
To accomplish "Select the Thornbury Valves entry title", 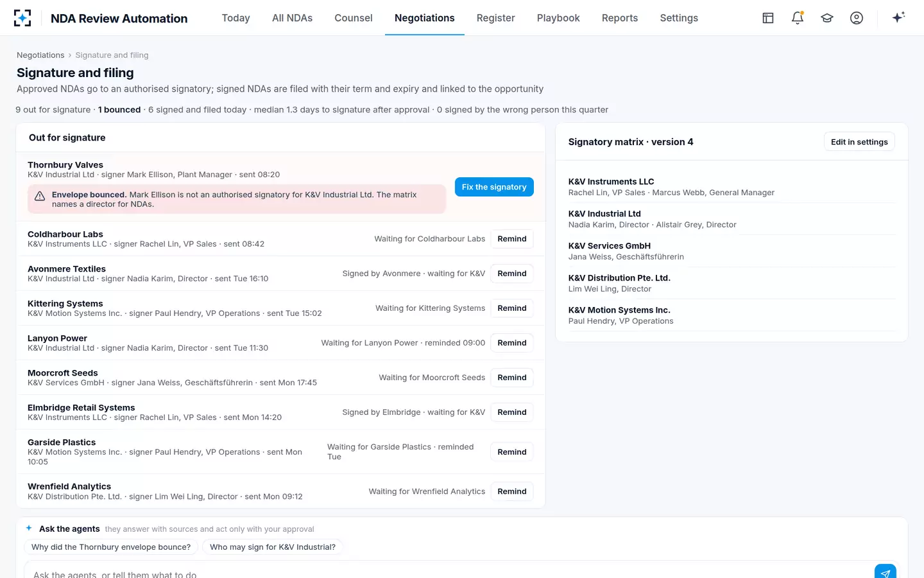I will (x=65, y=165).
